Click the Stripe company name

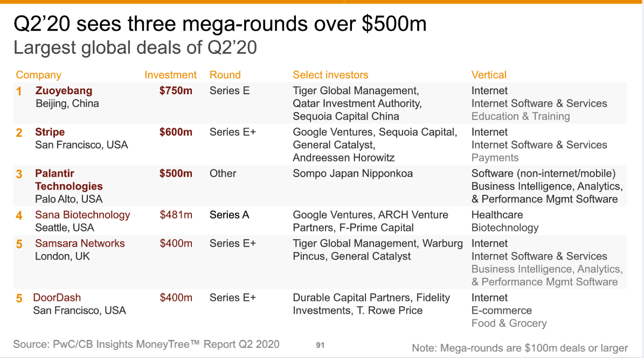click(x=50, y=132)
